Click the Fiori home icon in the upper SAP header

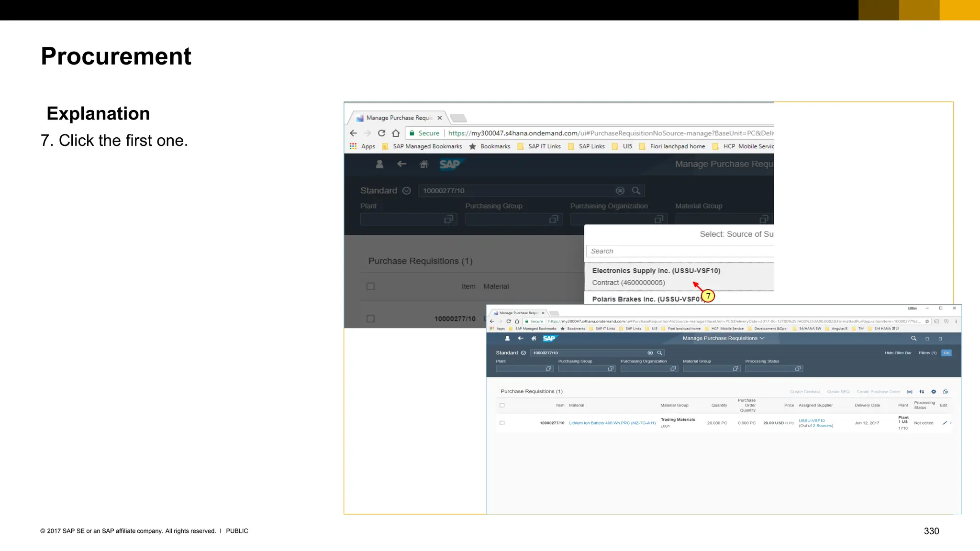click(x=423, y=164)
